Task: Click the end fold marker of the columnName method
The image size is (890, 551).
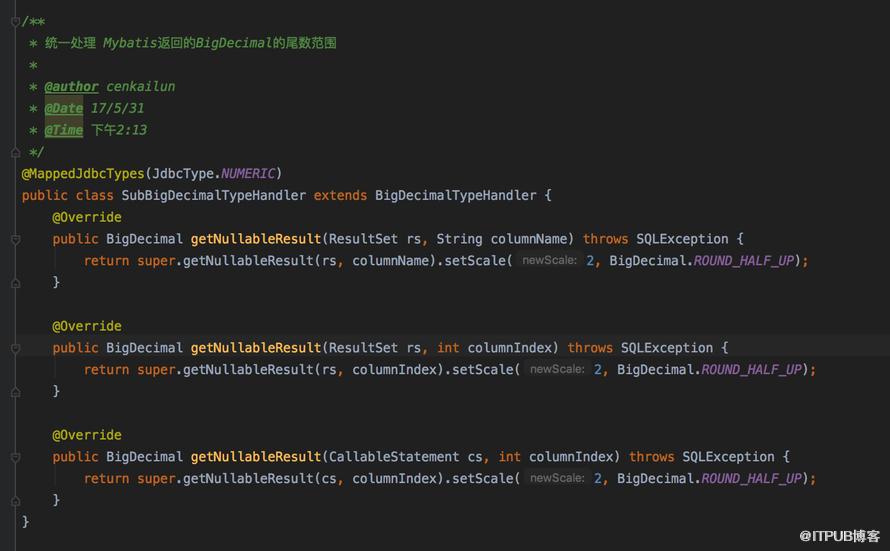Action: (15, 283)
